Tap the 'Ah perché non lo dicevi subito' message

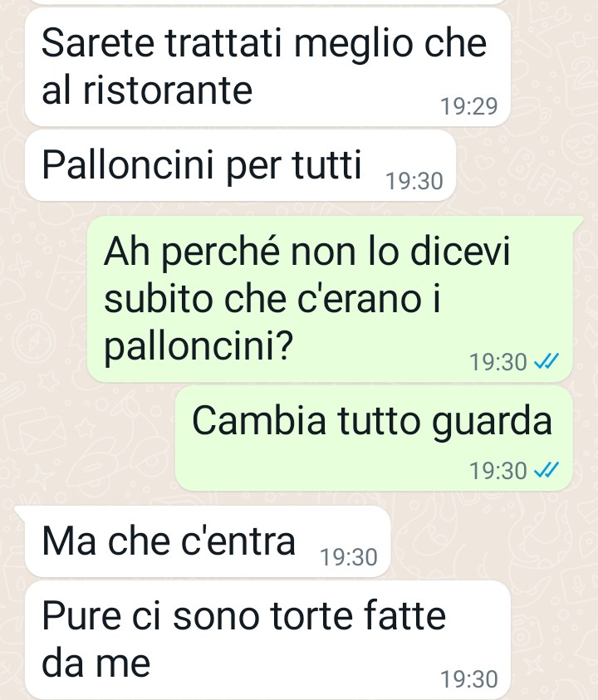[330, 299]
